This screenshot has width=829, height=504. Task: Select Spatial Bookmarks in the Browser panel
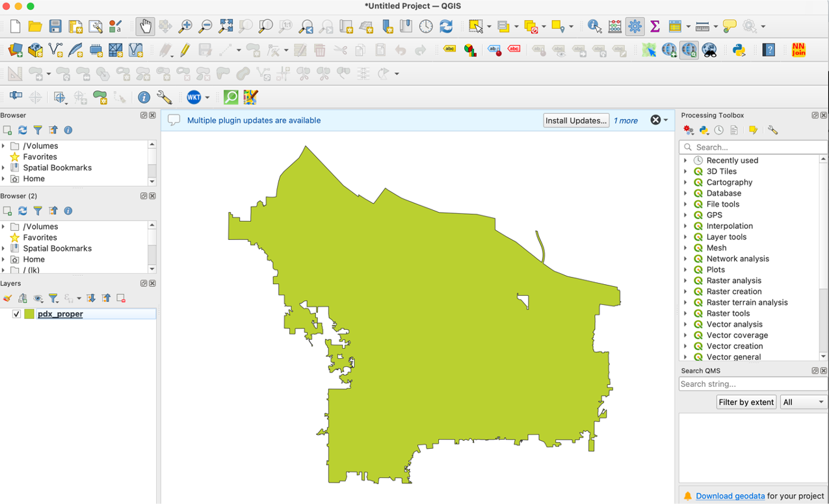[57, 168]
